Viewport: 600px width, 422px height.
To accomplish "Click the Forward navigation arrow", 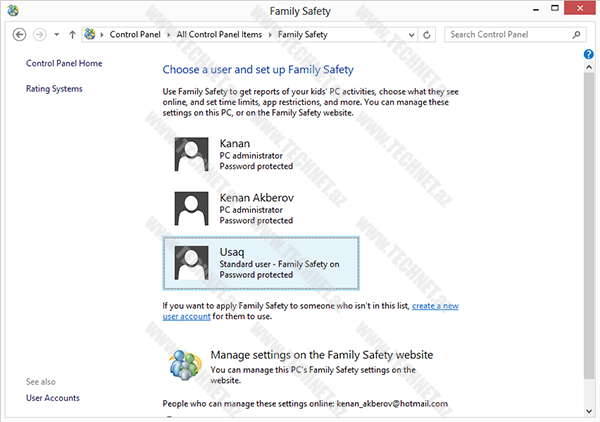I will [x=39, y=34].
